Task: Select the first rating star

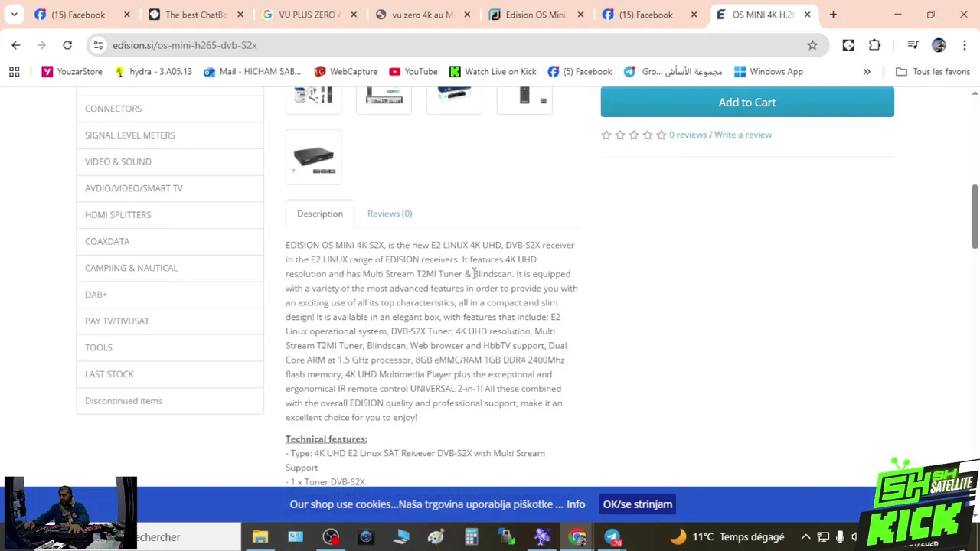Action: coord(606,135)
